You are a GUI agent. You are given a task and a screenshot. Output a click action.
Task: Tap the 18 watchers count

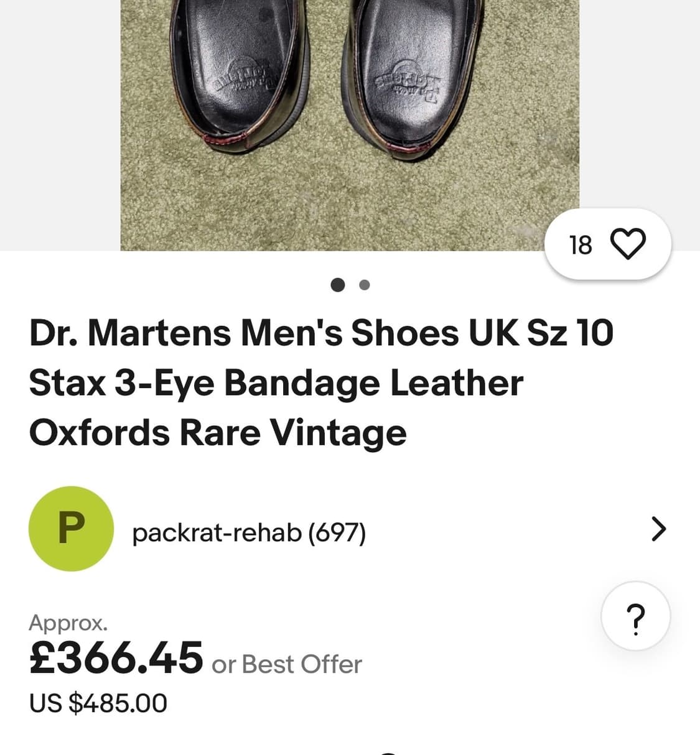coord(581,245)
